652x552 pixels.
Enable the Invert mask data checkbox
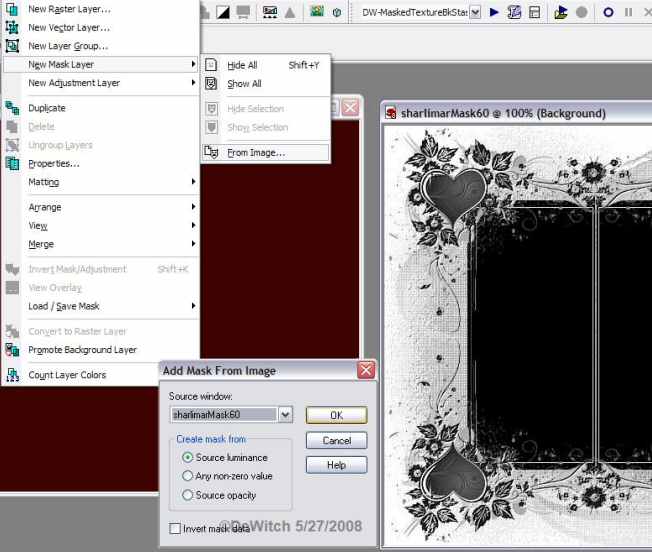coord(176,529)
